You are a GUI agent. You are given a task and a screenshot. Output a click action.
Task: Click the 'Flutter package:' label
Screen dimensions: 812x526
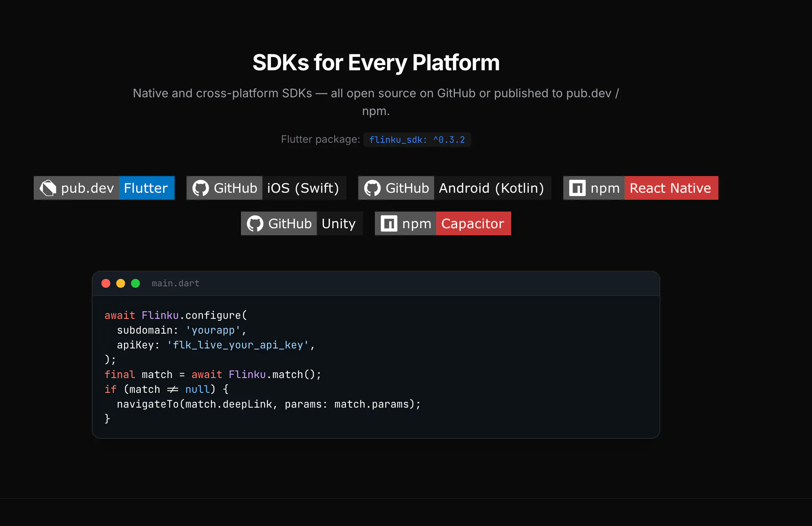321,139
